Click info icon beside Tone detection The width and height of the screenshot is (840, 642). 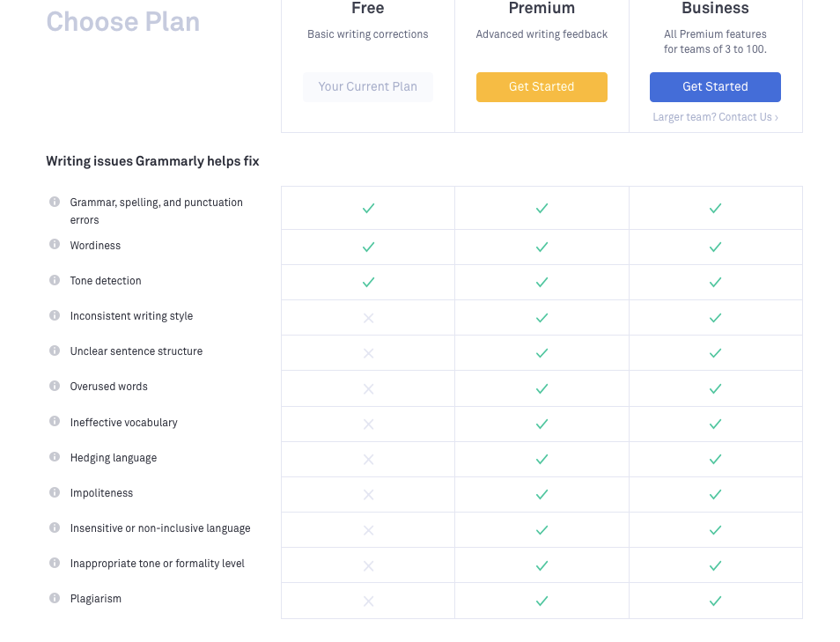(55, 280)
